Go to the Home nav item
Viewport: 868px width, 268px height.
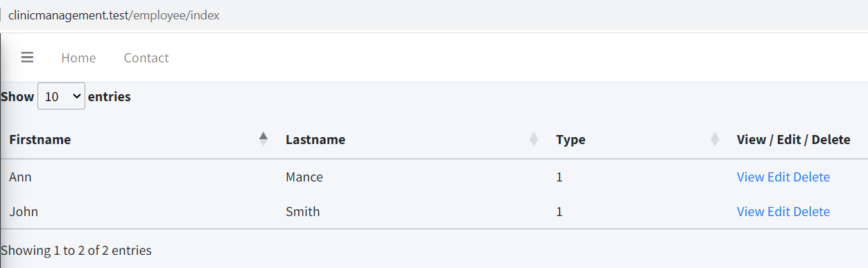[78, 58]
